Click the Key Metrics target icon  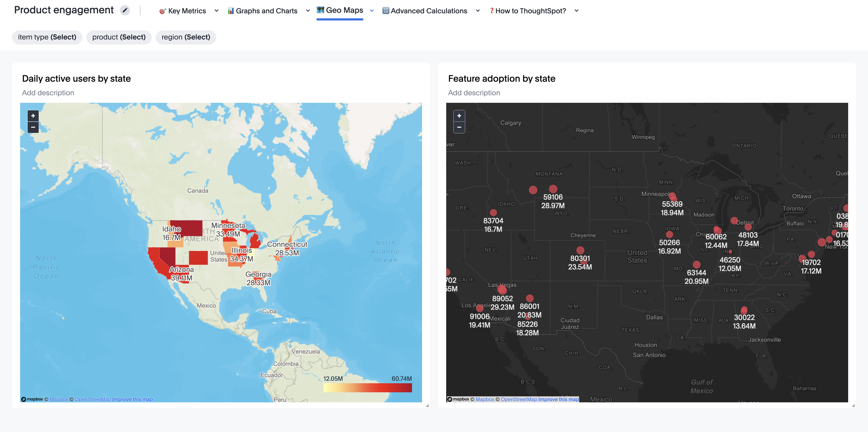click(x=162, y=11)
